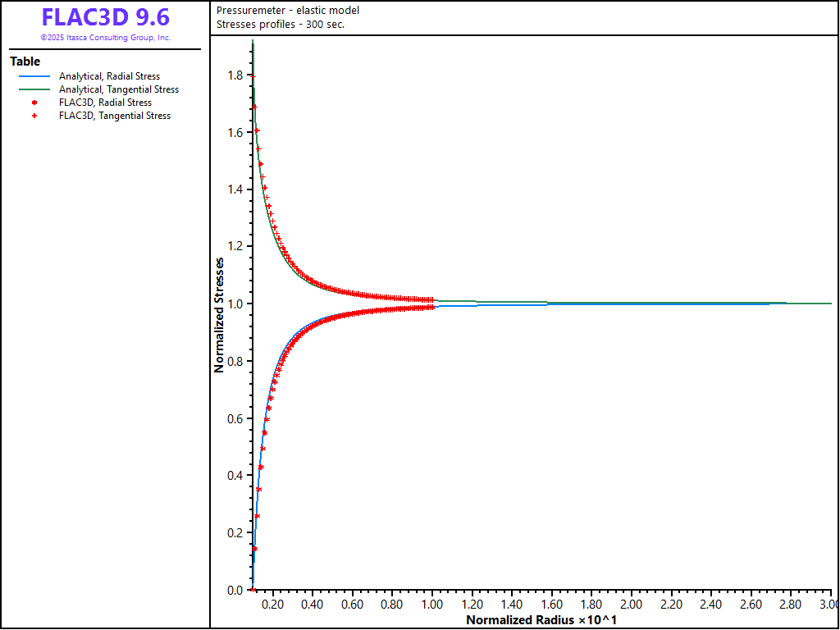Click the 0.0 tick label at the y-axis origin
Viewport: 840px width, 630px height.
[x=235, y=590]
